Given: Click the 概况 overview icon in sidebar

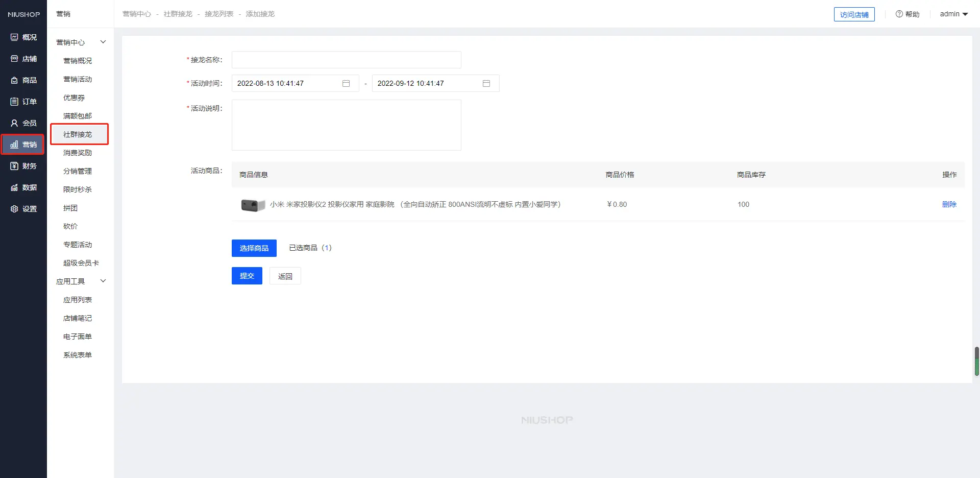Looking at the screenshot, I should [x=14, y=37].
